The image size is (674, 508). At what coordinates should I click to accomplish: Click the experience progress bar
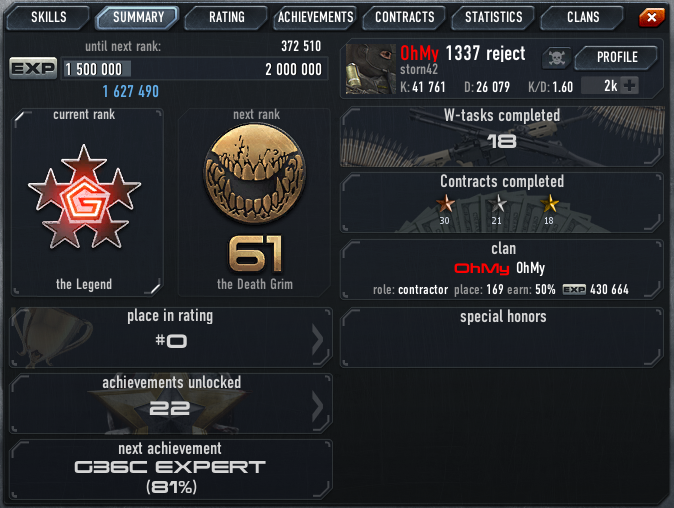pyautogui.click(x=195, y=69)
